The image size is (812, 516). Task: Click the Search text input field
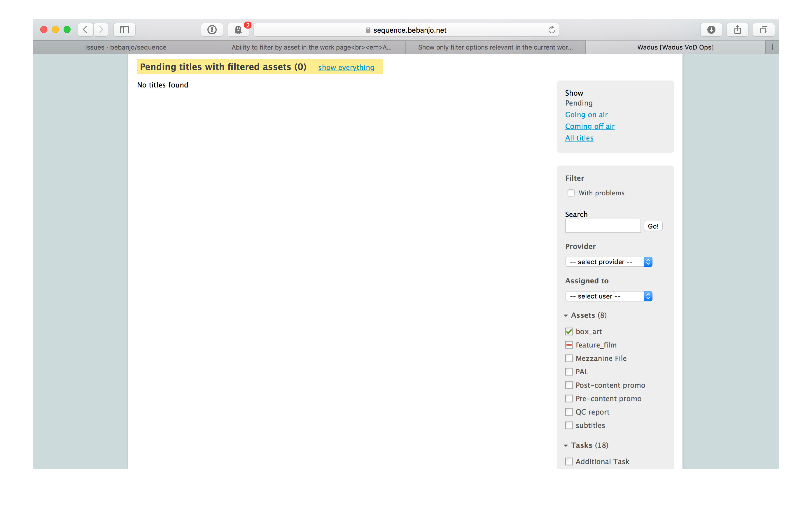coord(603,226)
